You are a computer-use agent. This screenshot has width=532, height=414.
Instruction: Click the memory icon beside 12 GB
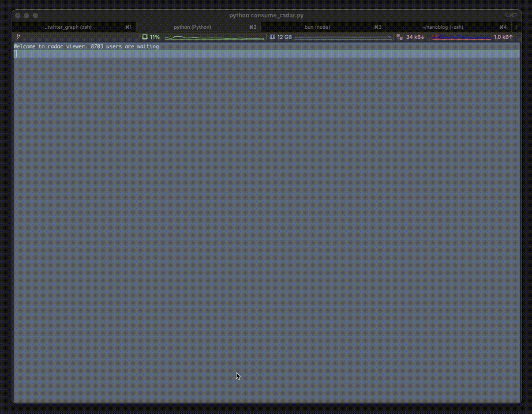(272, 37)
